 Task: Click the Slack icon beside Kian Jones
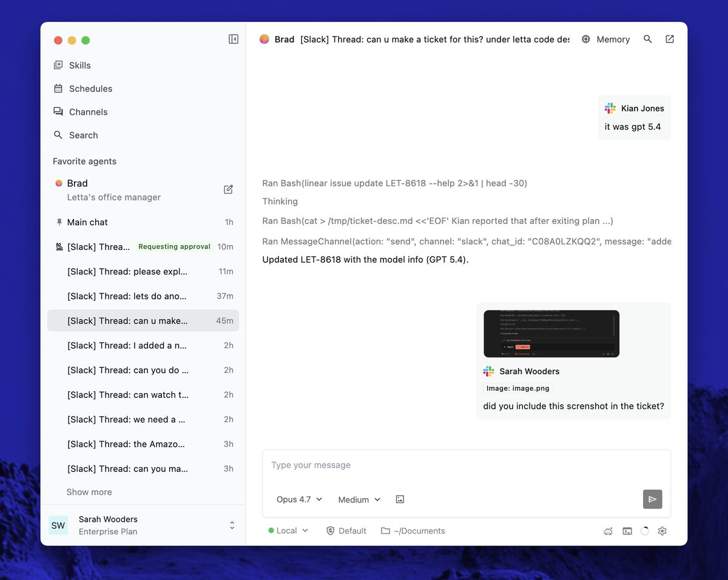point(610,108)
